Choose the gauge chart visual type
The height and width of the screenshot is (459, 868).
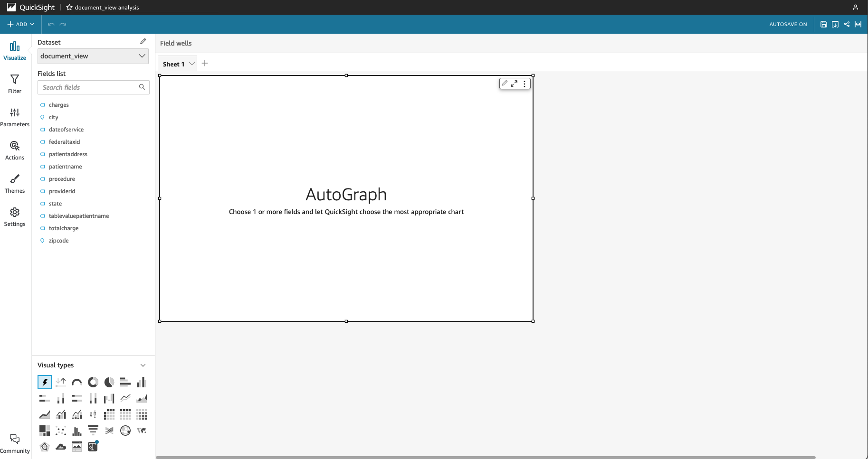[76, 382]
